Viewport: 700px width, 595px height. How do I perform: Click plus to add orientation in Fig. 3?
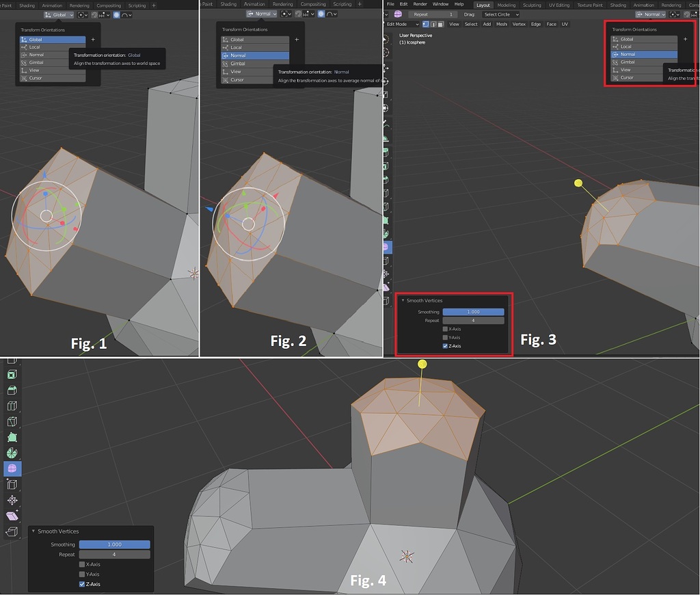[x=685, y=39]
